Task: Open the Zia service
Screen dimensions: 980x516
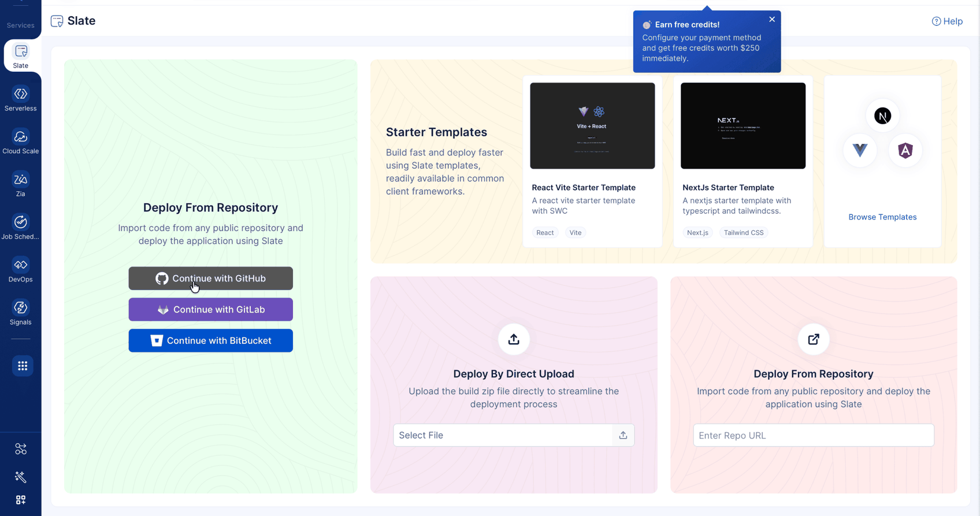Action: coord(21,184)
